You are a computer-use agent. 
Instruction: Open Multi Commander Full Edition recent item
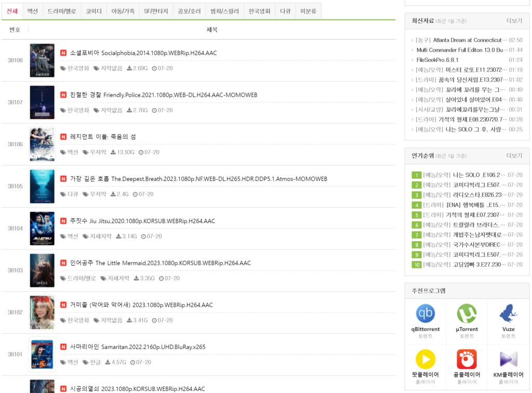pos(462,50)
